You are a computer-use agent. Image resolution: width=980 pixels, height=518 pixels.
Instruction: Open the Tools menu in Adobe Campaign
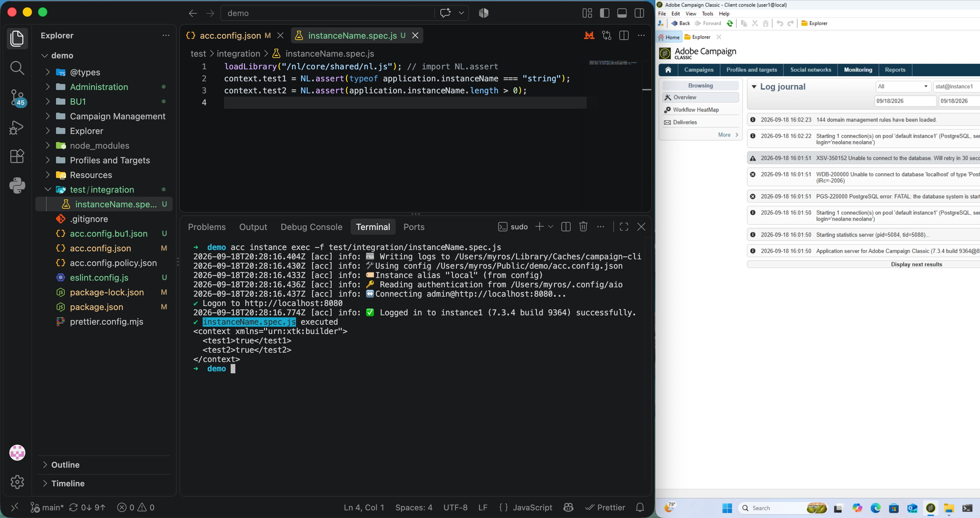coord(708,14)
